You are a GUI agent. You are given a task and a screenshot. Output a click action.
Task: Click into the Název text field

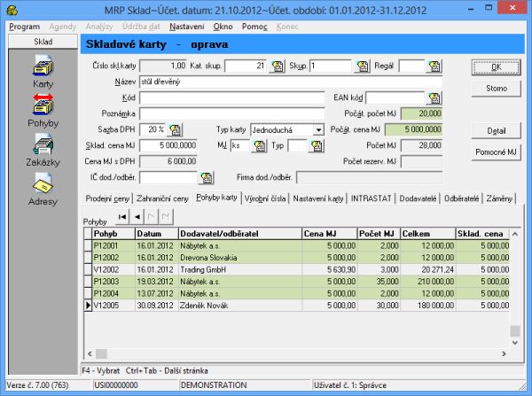[289, 82]
